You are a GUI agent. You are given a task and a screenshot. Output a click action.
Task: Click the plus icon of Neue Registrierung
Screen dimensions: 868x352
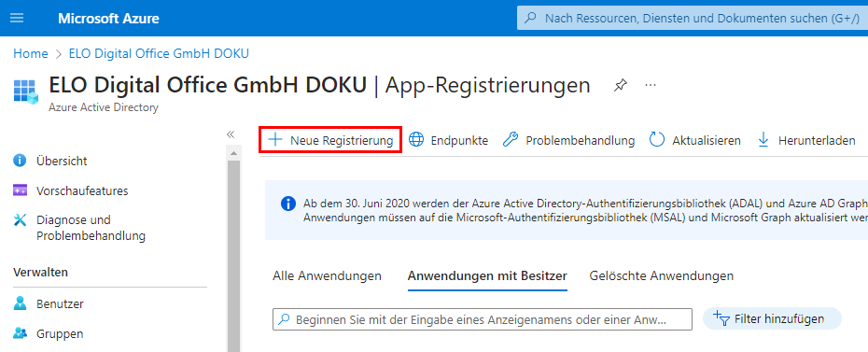[275, 140]
